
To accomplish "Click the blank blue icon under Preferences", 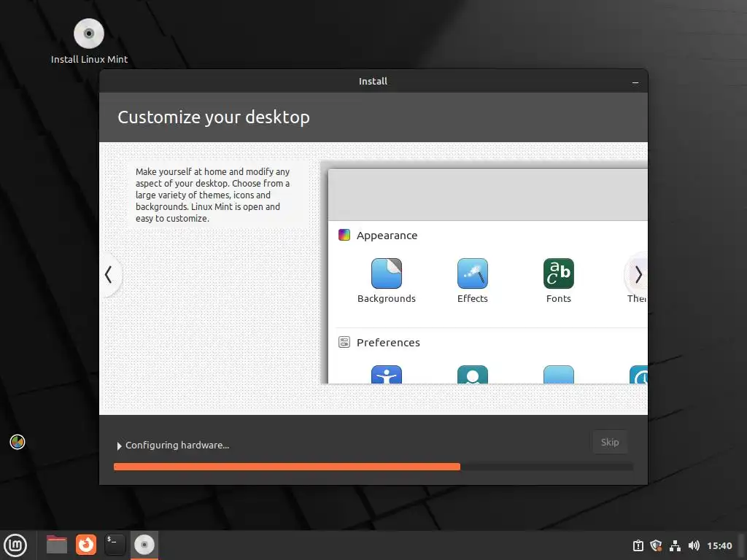I will 558,374.
